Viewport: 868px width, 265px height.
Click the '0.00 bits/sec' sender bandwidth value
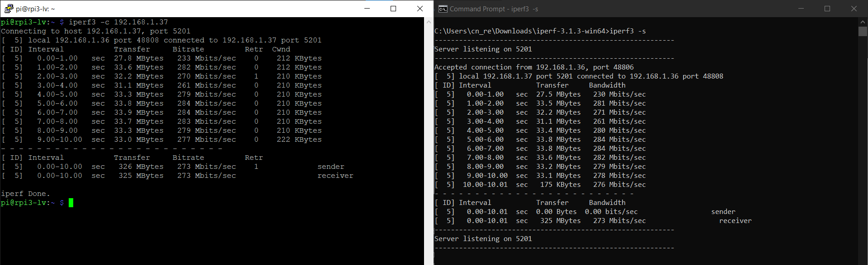pyautogui.click(x=611, y=212)
